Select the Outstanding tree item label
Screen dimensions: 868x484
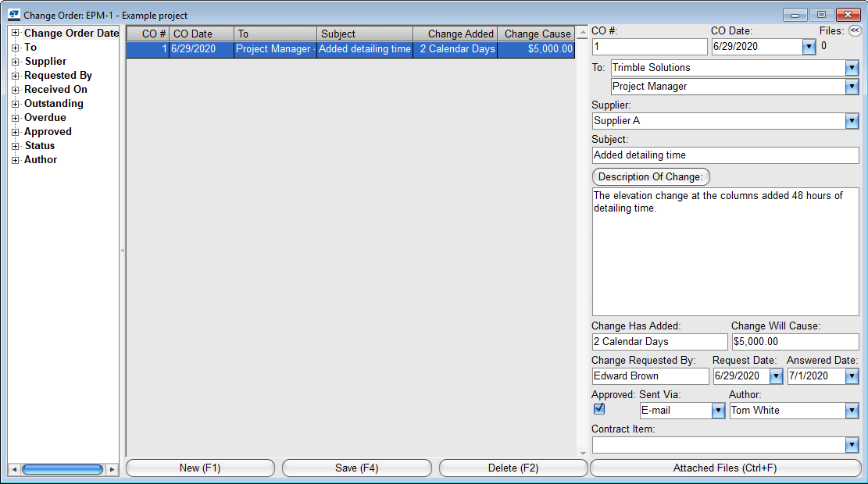(x=54, y=104)
